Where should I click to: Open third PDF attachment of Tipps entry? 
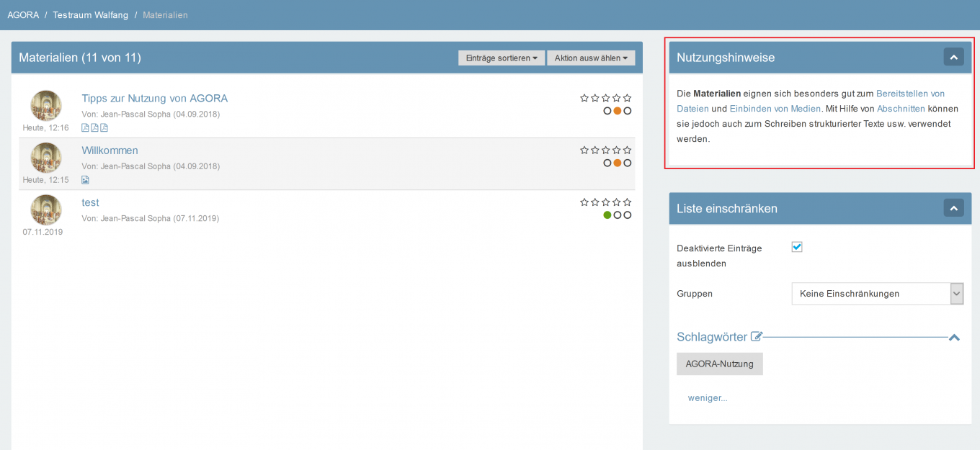(104, 128)
